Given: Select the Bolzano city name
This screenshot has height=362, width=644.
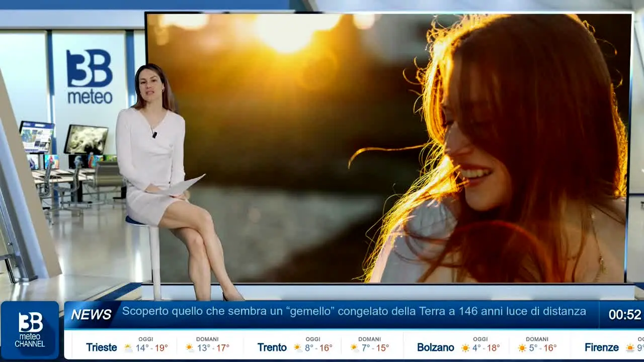Looking at the screenshot, I should tap(436, 347).
